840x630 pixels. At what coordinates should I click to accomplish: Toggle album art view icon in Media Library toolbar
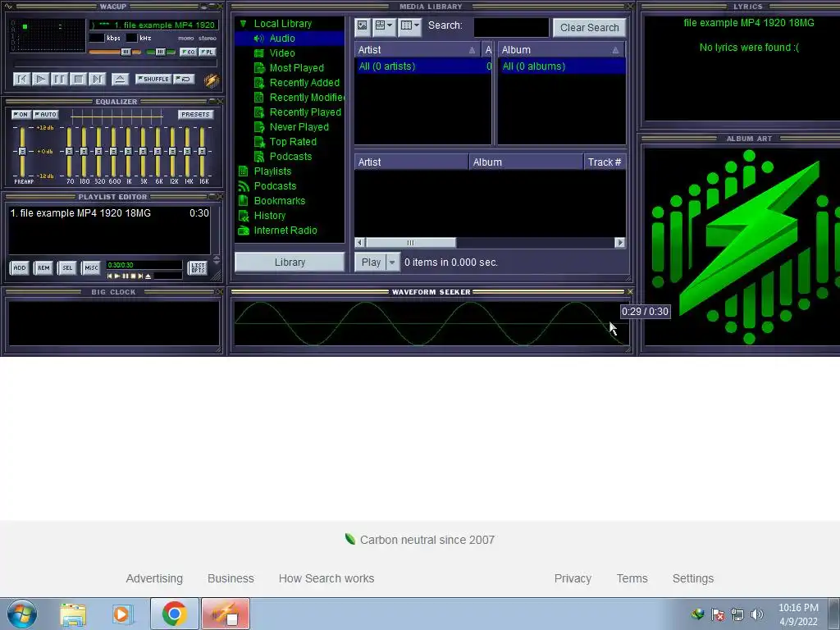click(363, 26)
